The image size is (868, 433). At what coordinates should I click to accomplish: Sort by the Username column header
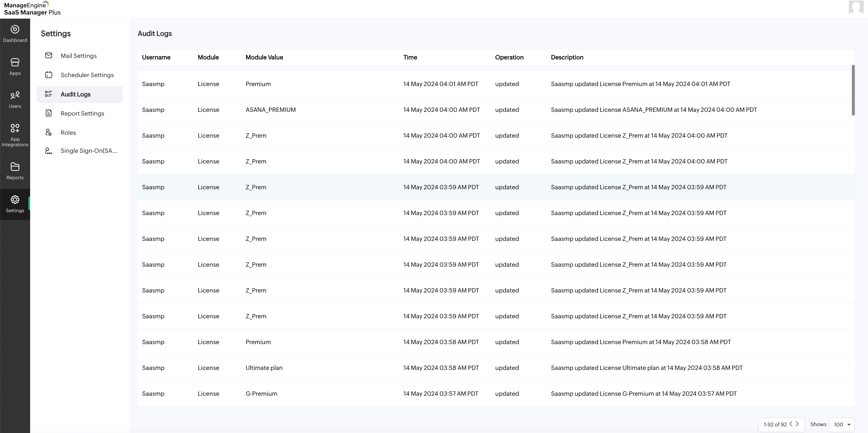[x=156, y=57]
